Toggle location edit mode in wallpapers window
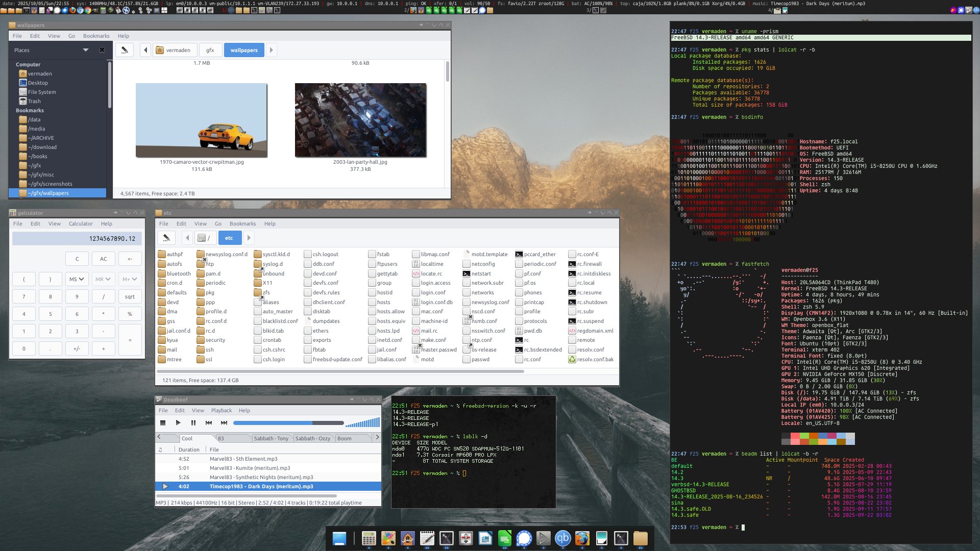 [x=124, y=50]
